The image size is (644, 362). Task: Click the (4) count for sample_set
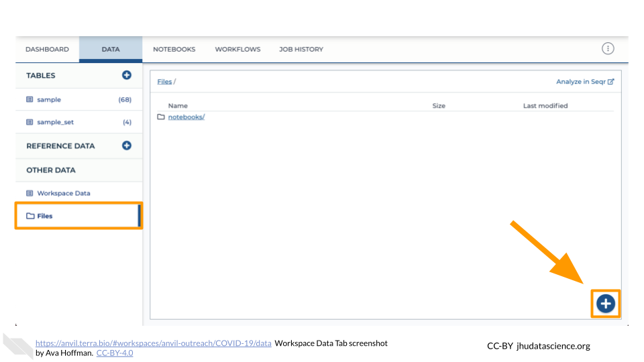click(127, 122)
